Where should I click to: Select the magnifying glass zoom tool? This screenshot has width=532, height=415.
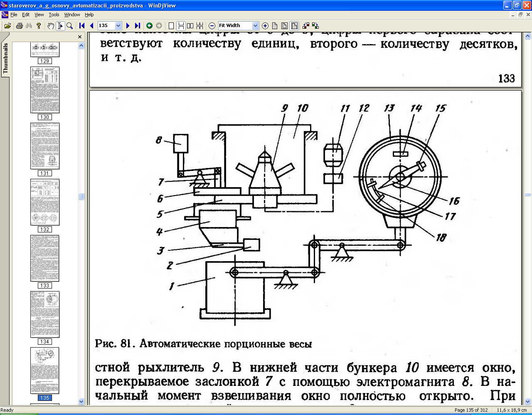70,25
